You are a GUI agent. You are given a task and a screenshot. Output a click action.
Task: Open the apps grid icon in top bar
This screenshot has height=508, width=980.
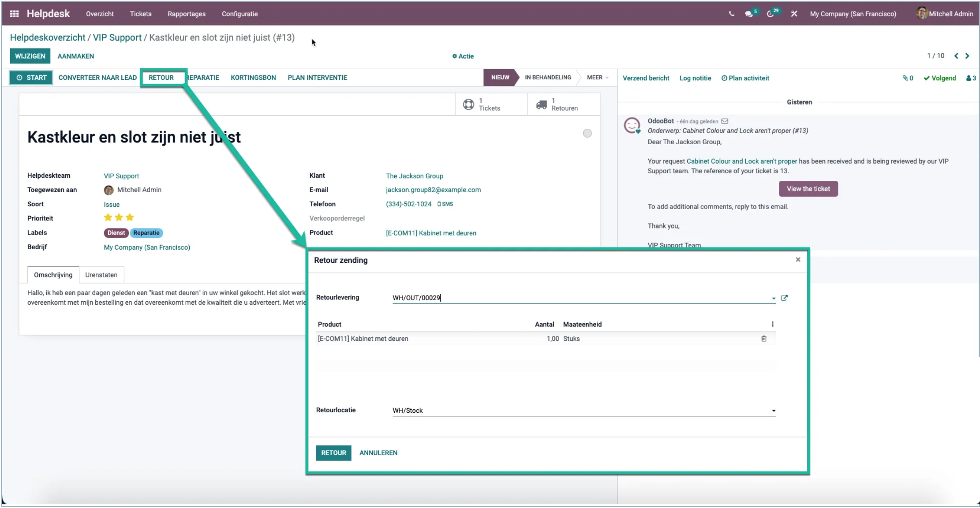click(x=14, y=13)
